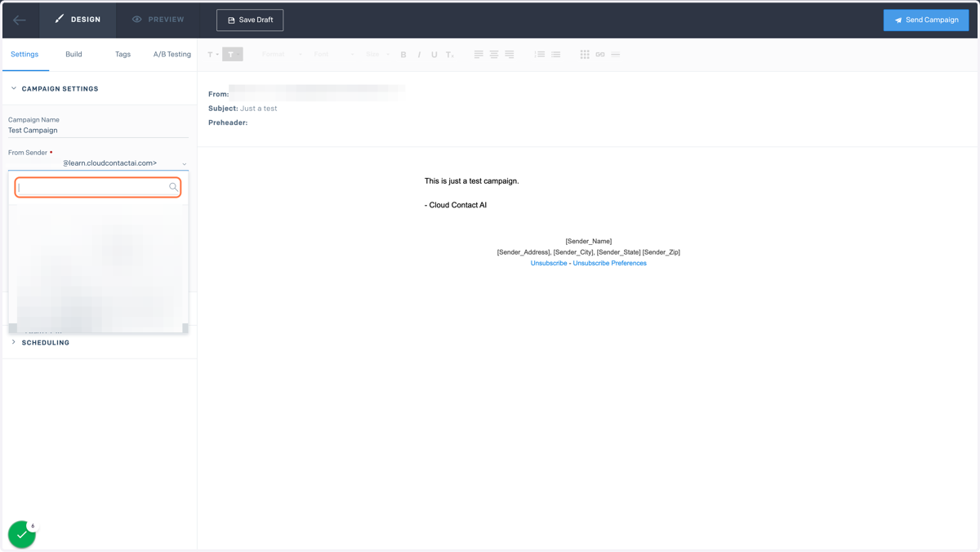Click the Save Draft button
The width and height of the screenshot is (980, 552).
(x=250, y=20)
